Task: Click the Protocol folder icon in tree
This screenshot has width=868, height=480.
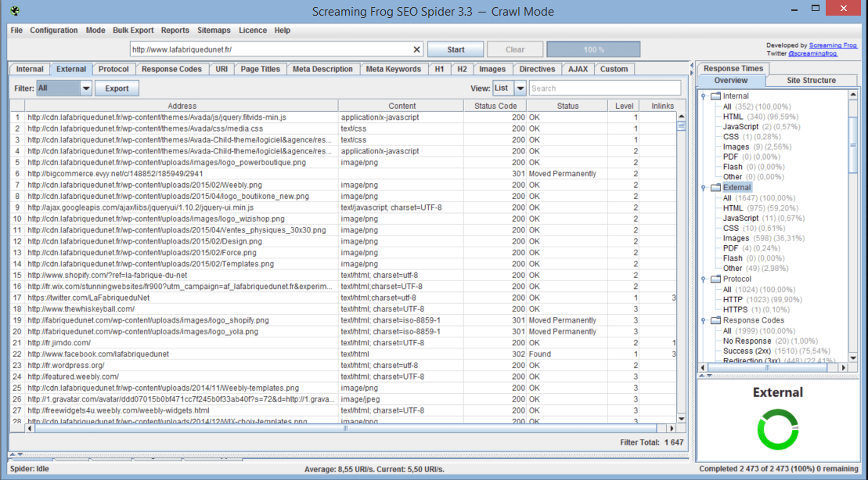Action: (715, 280)
